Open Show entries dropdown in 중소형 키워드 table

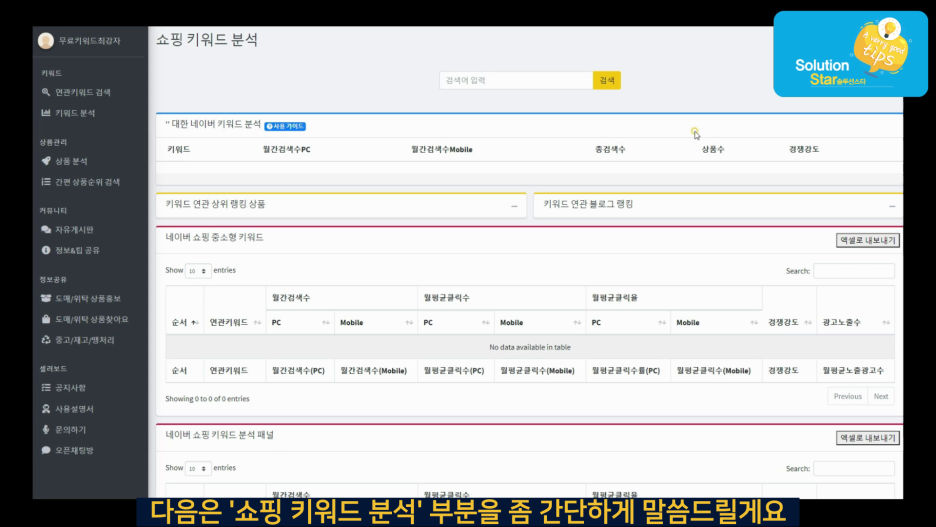[x=198, y=271]
